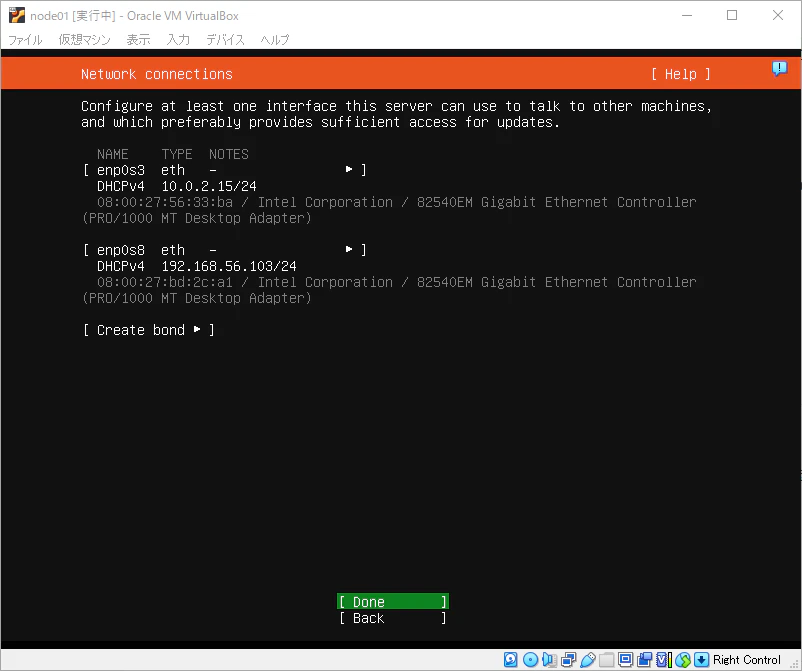
Task: Open the ヘルプ menu
Action: pyautogui.click(x=275, y=40)
